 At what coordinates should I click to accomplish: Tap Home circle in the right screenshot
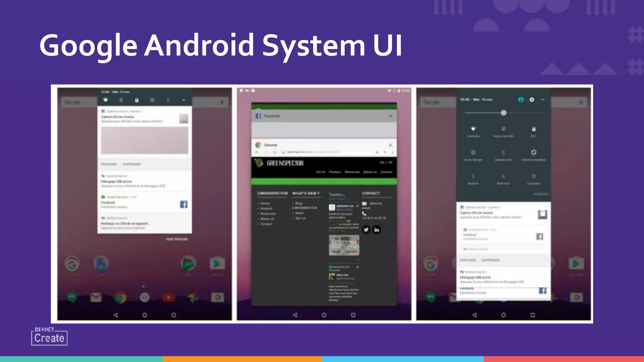[x=503, y=315]
